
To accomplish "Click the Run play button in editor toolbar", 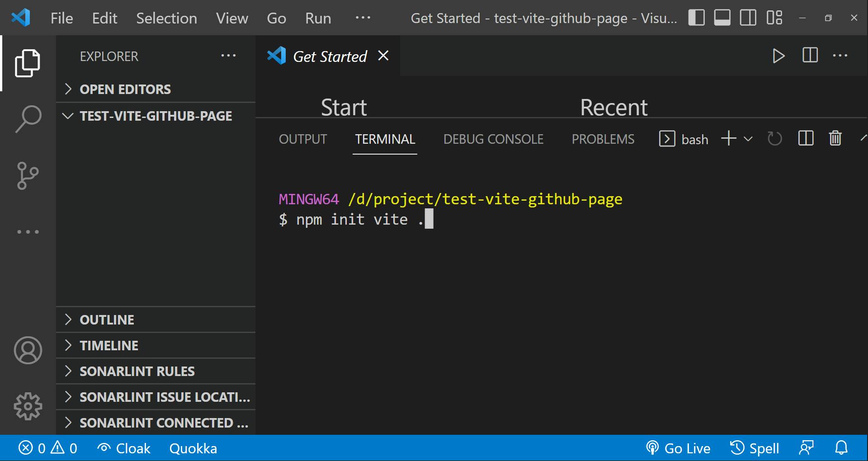I will [x=778, y=56].
